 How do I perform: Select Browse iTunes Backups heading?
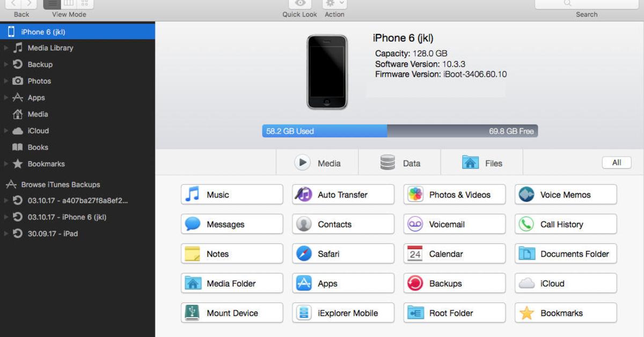click(61, 185)
